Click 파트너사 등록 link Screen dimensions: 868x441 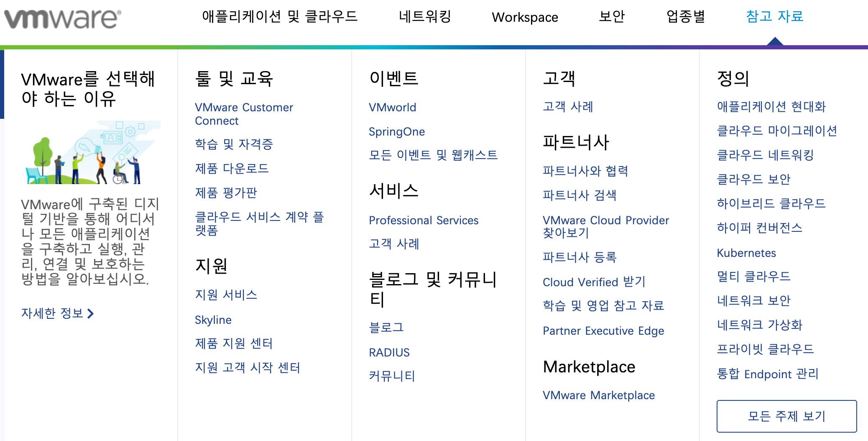pyautogui.click(x=580, y=257)
